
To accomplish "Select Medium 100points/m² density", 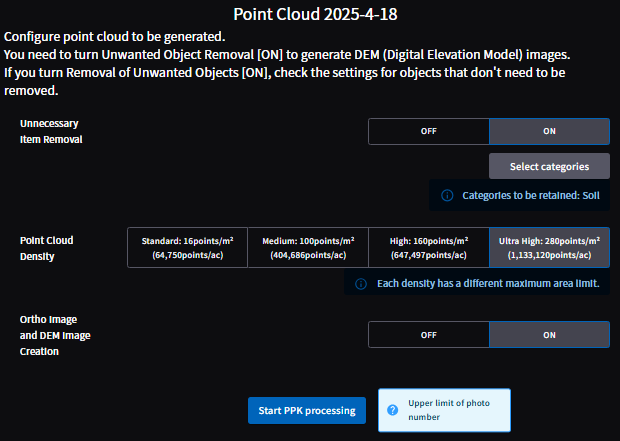I will (x=308, y=248).
